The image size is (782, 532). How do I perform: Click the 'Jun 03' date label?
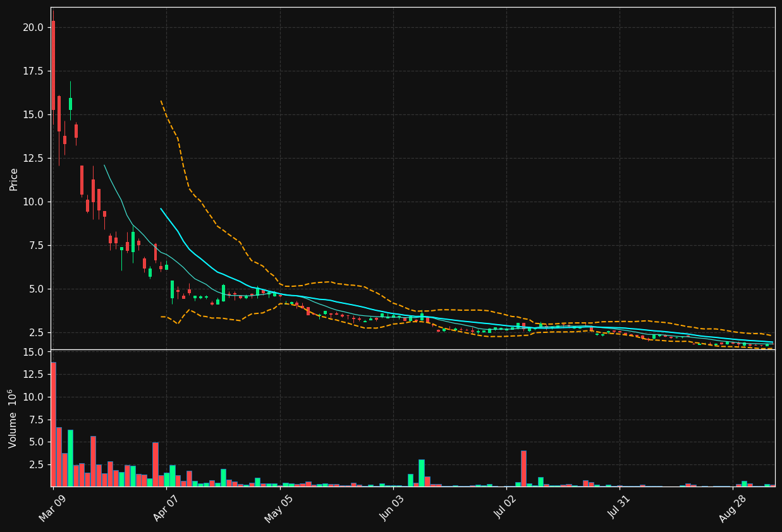[x=392, y=508]
